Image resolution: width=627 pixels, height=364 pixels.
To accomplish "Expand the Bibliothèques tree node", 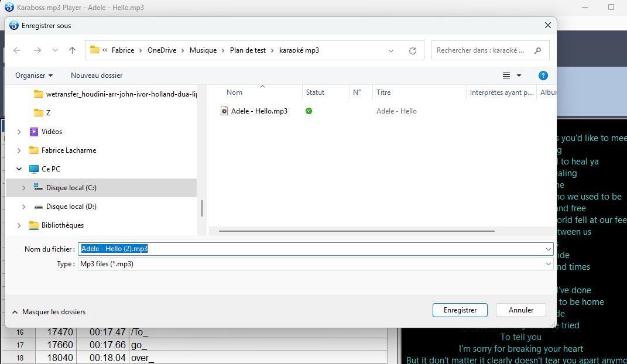I will pos(19,225).
